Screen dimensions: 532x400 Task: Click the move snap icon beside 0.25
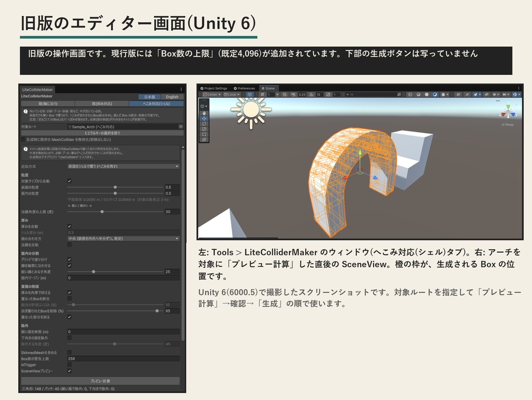point(294,94)
